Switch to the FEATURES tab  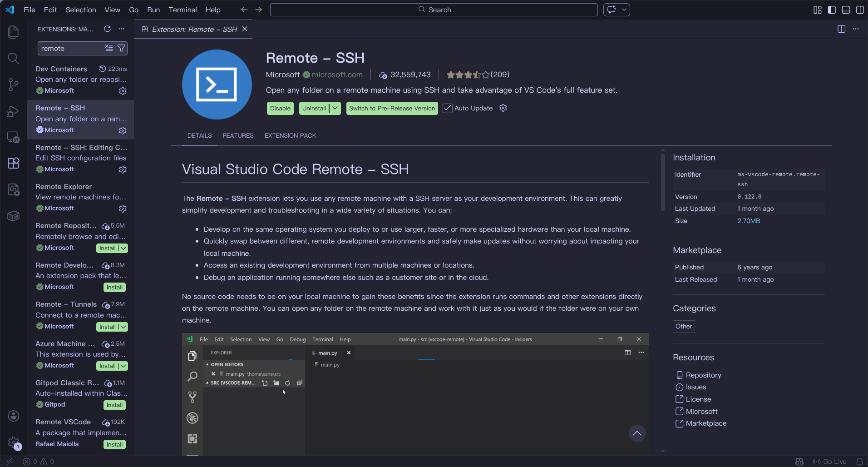(238, 135)
